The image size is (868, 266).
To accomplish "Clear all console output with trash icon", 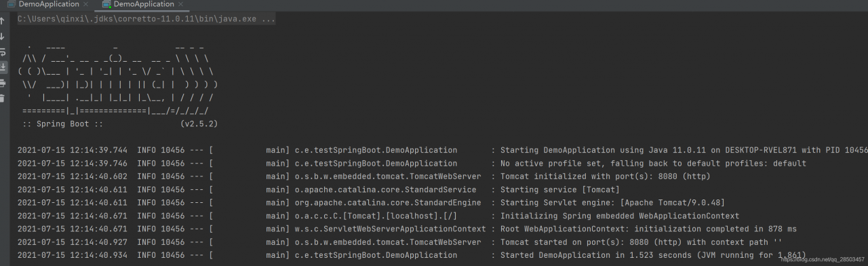I will click(3, 98).
